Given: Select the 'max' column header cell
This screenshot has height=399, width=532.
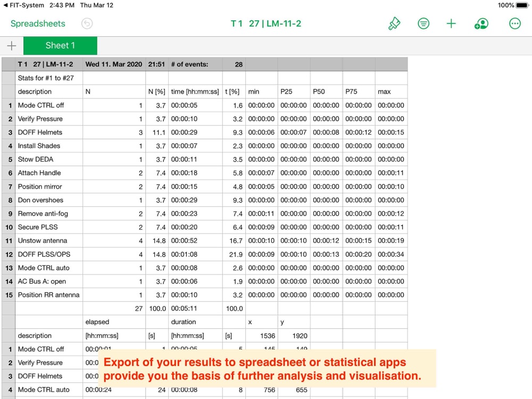Looking at the screenshot, I should pyautogui.click(x=391, y=92).
